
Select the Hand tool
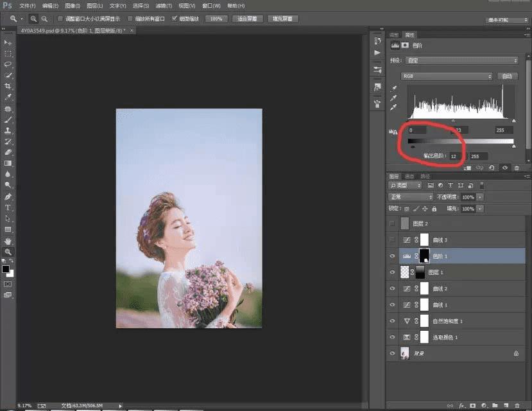[x=8, y=241]
